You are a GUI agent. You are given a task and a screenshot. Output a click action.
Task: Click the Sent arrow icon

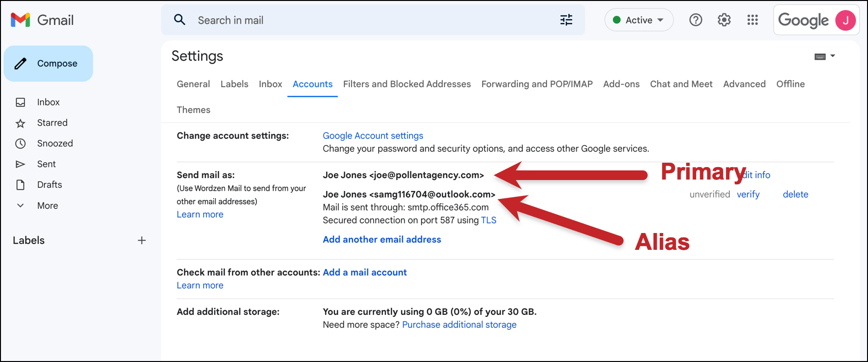point(20,164)
